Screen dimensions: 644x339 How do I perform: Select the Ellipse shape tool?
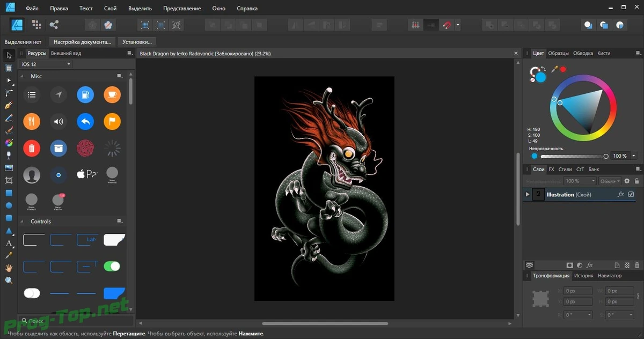9,205
